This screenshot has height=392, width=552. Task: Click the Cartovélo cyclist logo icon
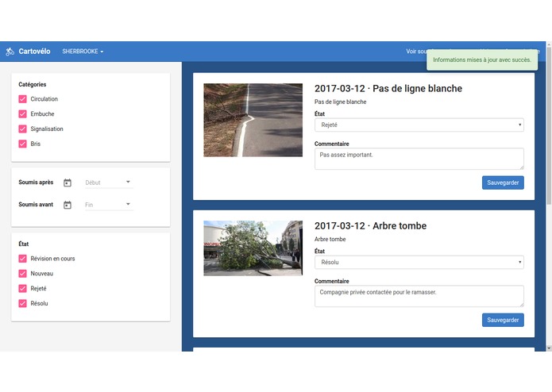(10, 52)
